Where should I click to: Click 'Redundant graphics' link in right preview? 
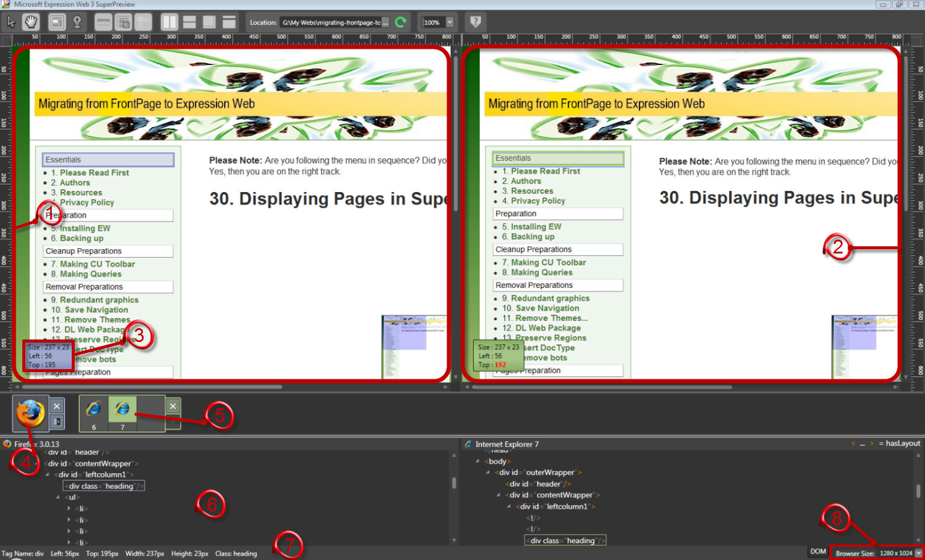pyautogui.click(x=550, y=298)
